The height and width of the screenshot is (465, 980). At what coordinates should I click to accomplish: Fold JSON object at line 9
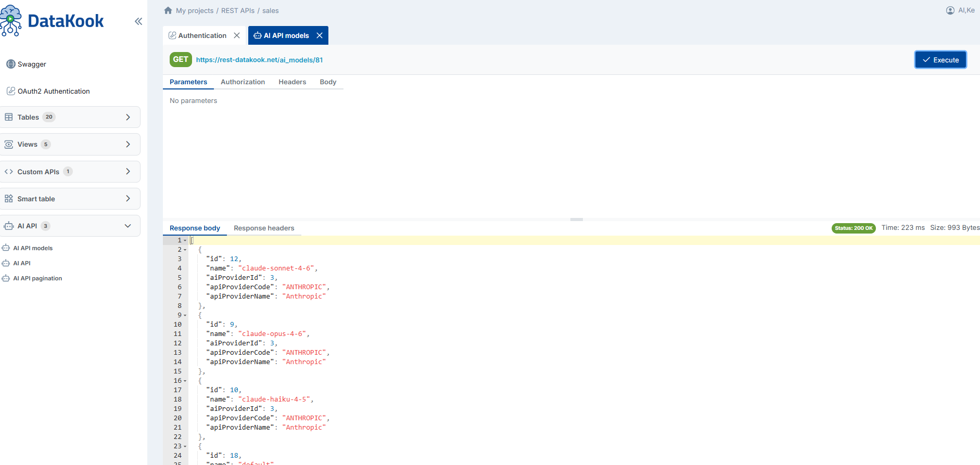point(185,315)
